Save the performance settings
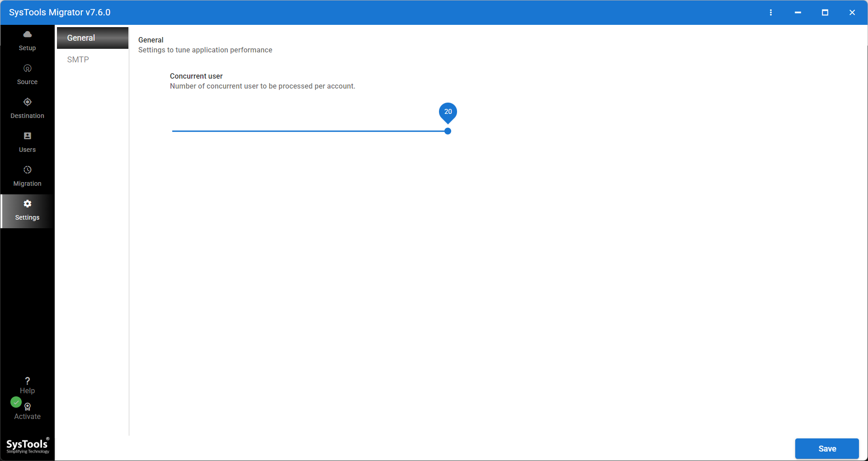The height and width of the screenshot is (461, 868). (x=826, y=448)
